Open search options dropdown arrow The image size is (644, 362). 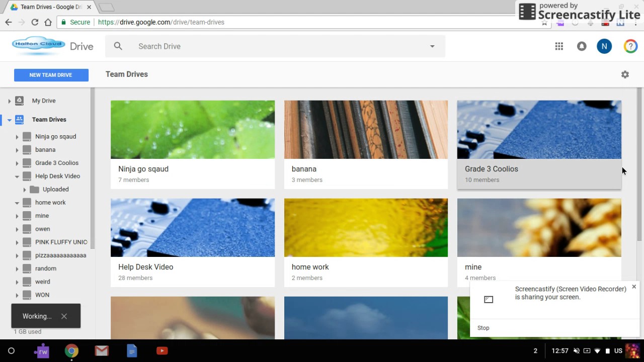point(432,46)
